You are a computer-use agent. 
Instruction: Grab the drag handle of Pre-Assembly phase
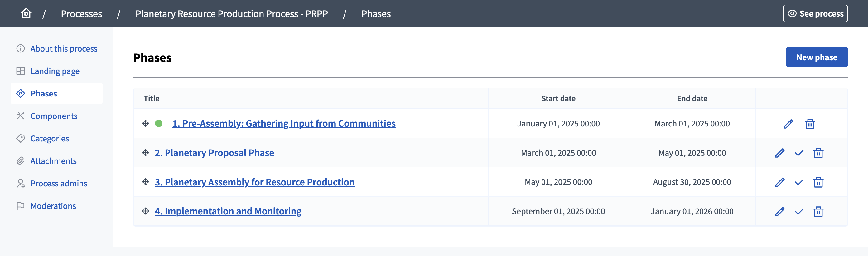tap(146, 123)
